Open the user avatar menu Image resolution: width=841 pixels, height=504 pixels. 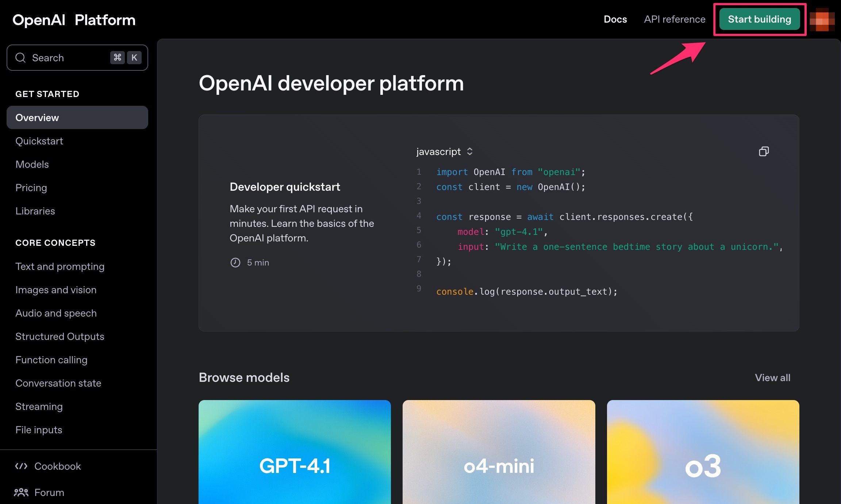(822, 20)
